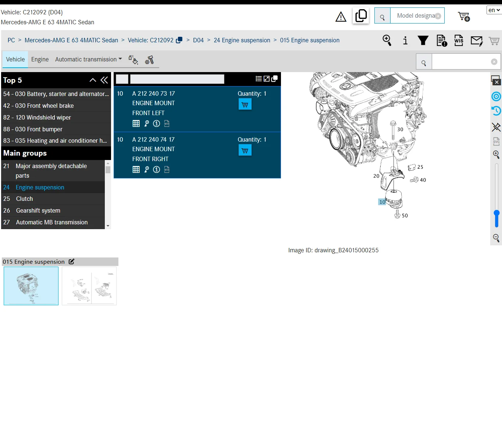The width and height of the screenshot is (502, 448).
Task: Open table icon for FRONT RIGHT mount
Action: point(136,170)
